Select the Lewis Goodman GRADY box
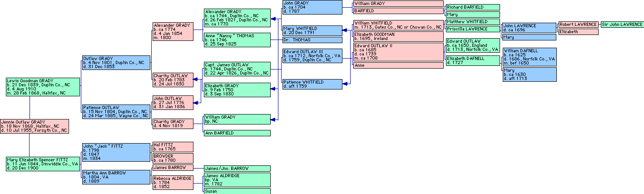Image resolution: width=644 pixels, height=194 pixels. [43, 87]
